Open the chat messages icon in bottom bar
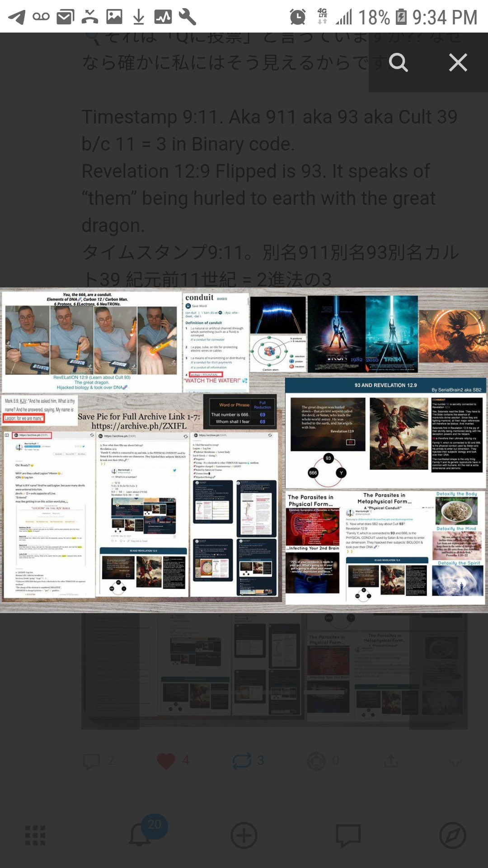The height and width of the screenshot is (868, 488). tap(348, 835)
